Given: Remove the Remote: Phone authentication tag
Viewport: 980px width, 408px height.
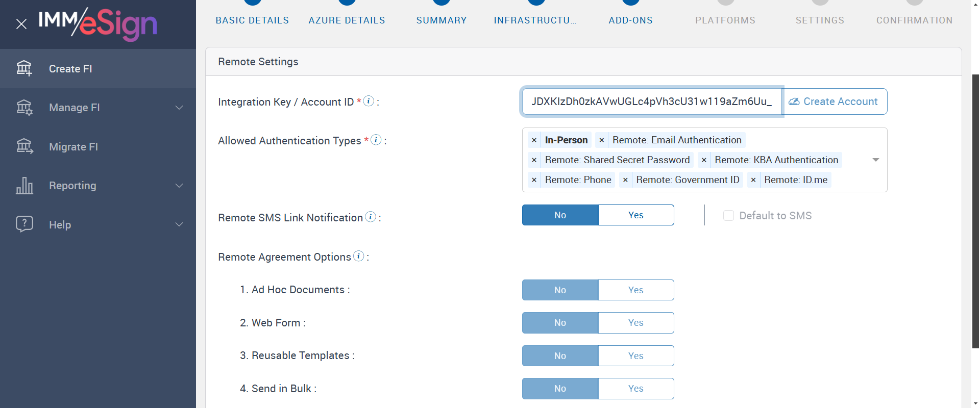Looking at the screenshot, I should [x=534, y=180].
